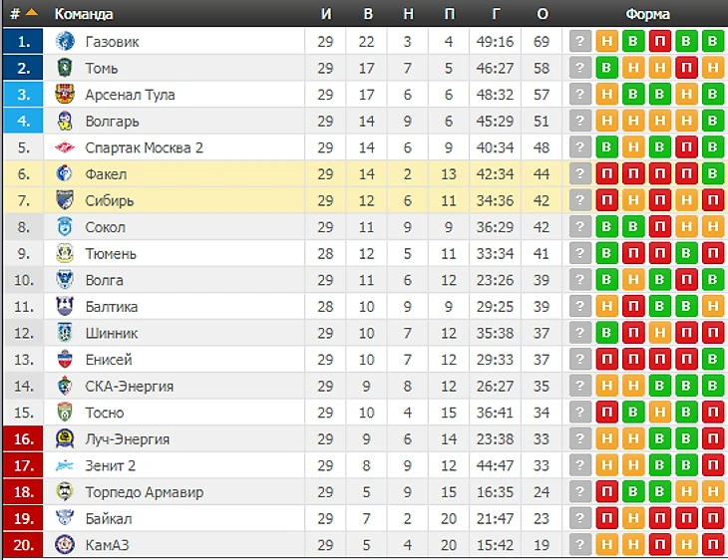
Task: Click the Команда column header
Action: tap(84, 14)
